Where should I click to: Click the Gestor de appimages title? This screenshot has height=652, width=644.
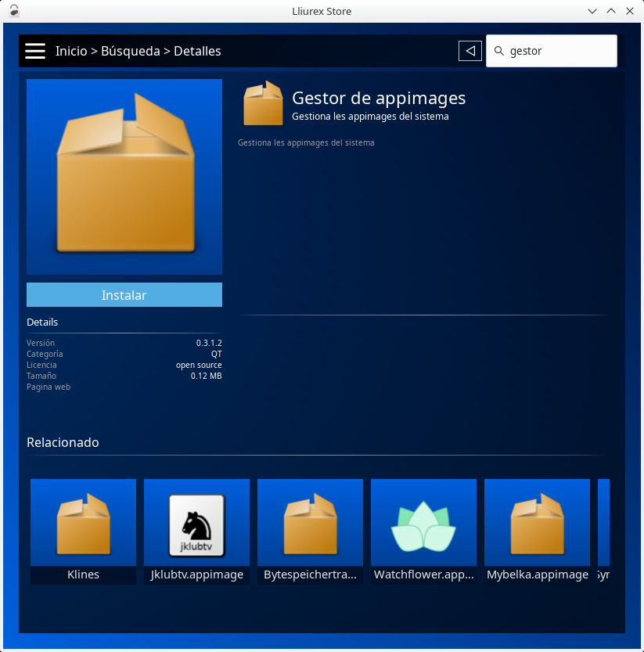coord(379,98)
